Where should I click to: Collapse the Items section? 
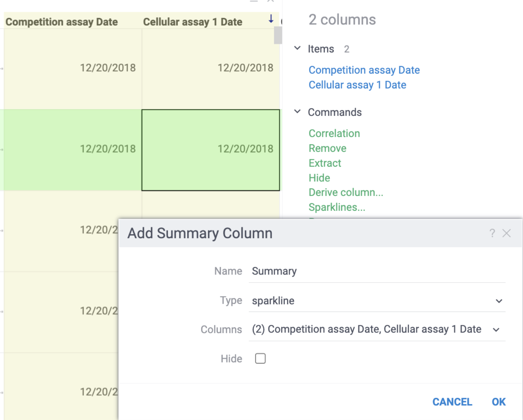pos(297,48)
